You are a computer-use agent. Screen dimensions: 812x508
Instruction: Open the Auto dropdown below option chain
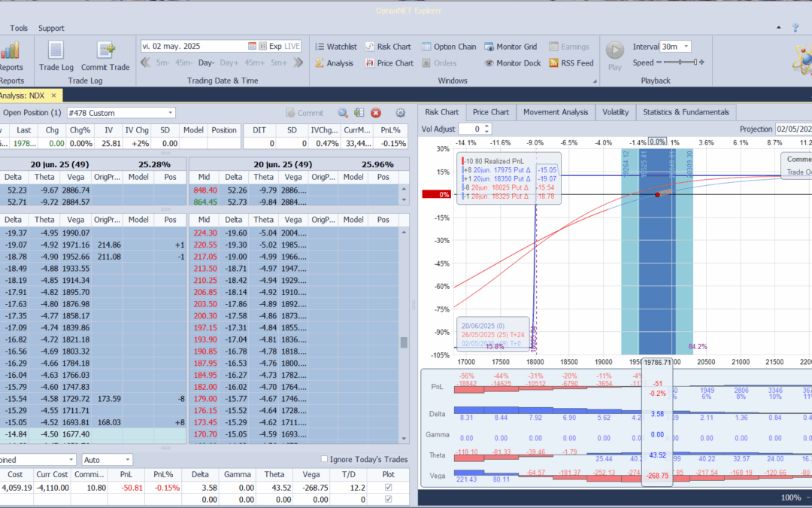pos(128,460)
